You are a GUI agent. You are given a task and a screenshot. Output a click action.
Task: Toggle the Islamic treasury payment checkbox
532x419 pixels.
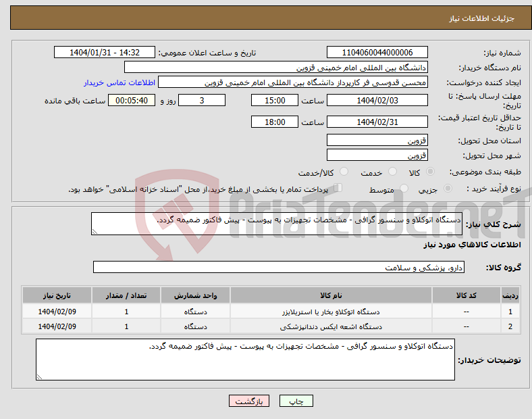(x=338, y=188)
